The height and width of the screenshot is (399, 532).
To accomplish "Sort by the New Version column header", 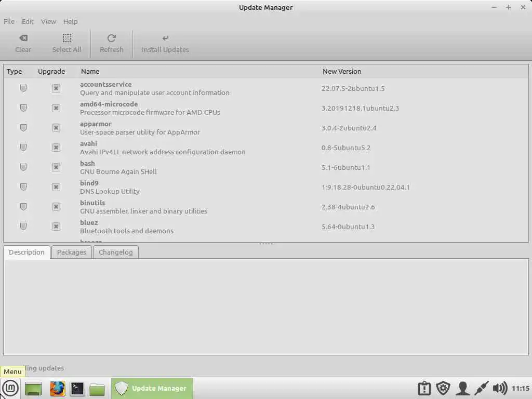I will [342, 72].
